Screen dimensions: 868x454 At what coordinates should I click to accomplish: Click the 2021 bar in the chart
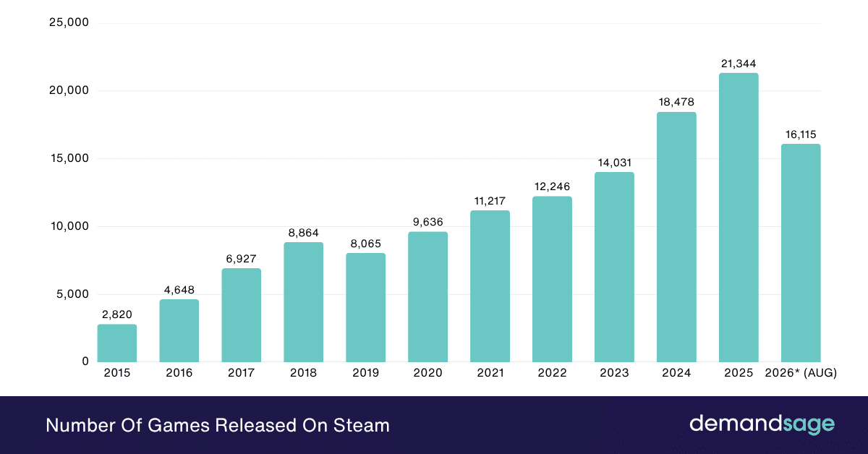tap(490, 286)
